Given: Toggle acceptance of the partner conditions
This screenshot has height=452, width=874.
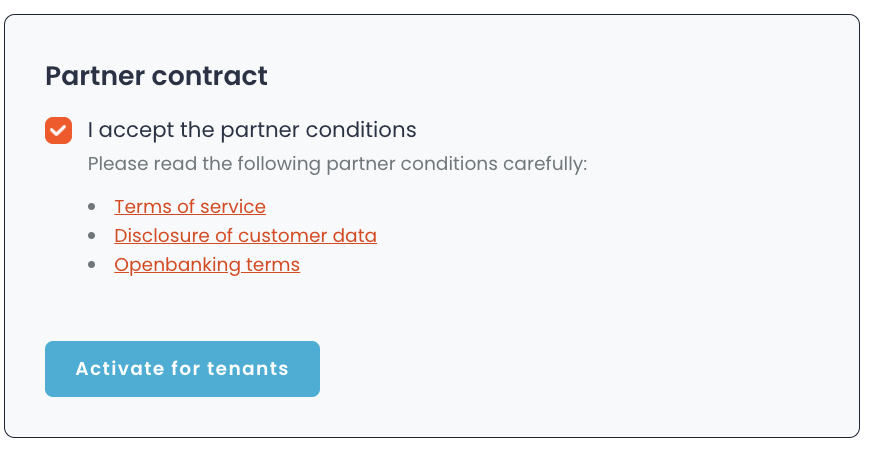Looking at the screenshot, I should tap(59, 130).
